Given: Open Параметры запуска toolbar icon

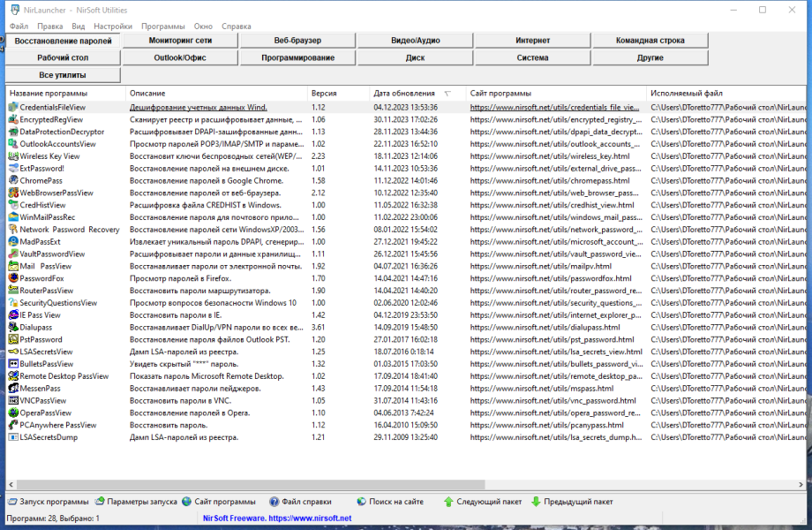Looking at the screenshot, I should point(100,502).
